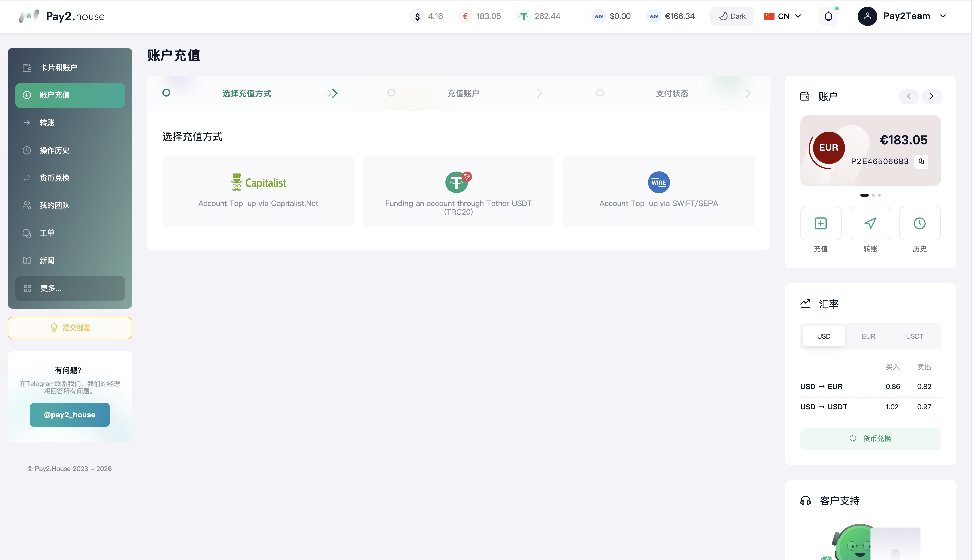
Task: Toggle Dark mode
Action: point(732,16)
